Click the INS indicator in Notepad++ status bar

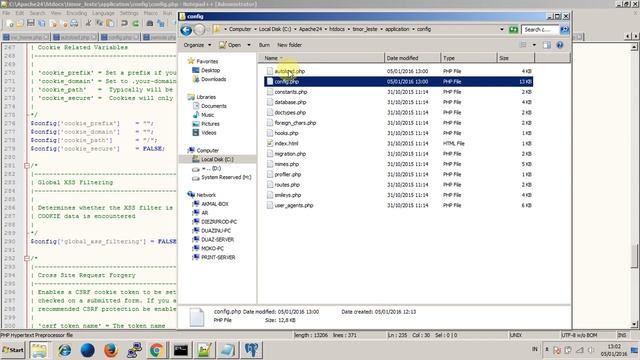pos(622,335)
